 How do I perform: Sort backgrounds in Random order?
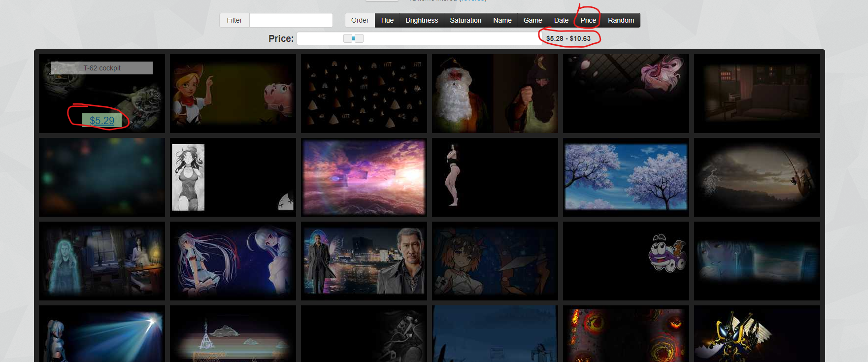coord(621,20)
